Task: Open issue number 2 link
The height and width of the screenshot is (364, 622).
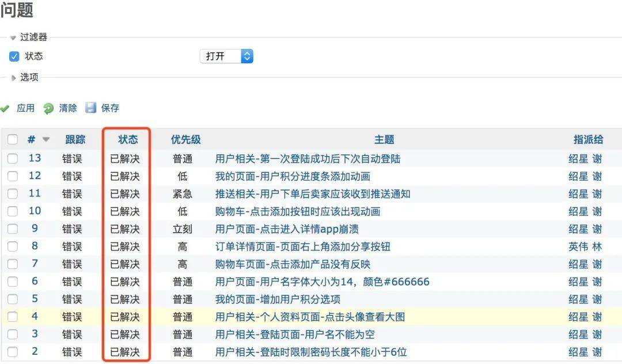Action: [35, 351]
